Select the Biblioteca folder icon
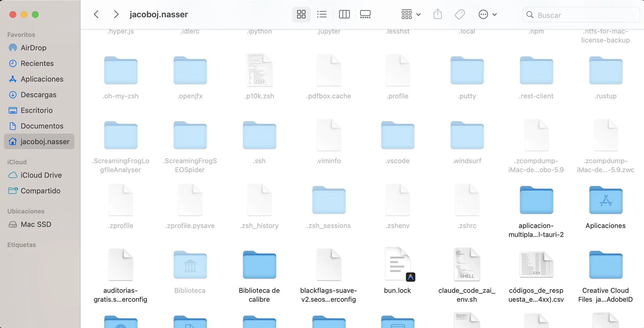The height and width of the screenshot is (328, 644). [x=190, y=265]
